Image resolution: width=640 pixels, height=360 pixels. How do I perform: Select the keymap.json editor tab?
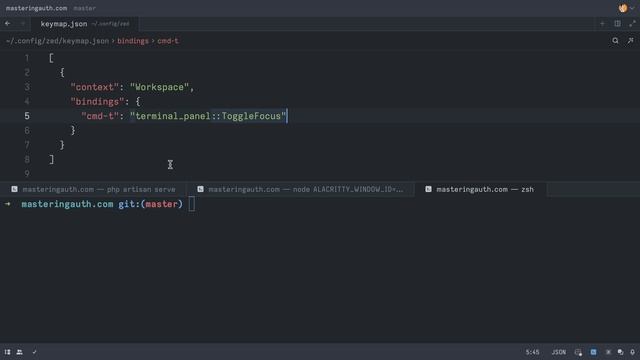(x=85, y=24)
